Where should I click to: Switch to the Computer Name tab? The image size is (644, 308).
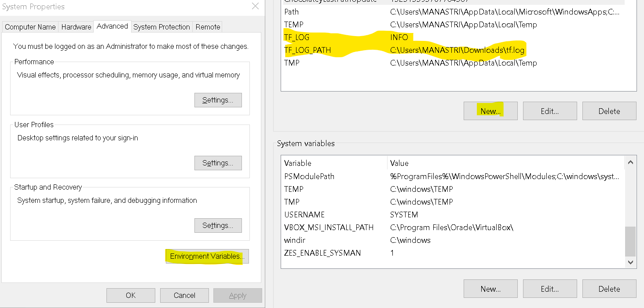29,27
